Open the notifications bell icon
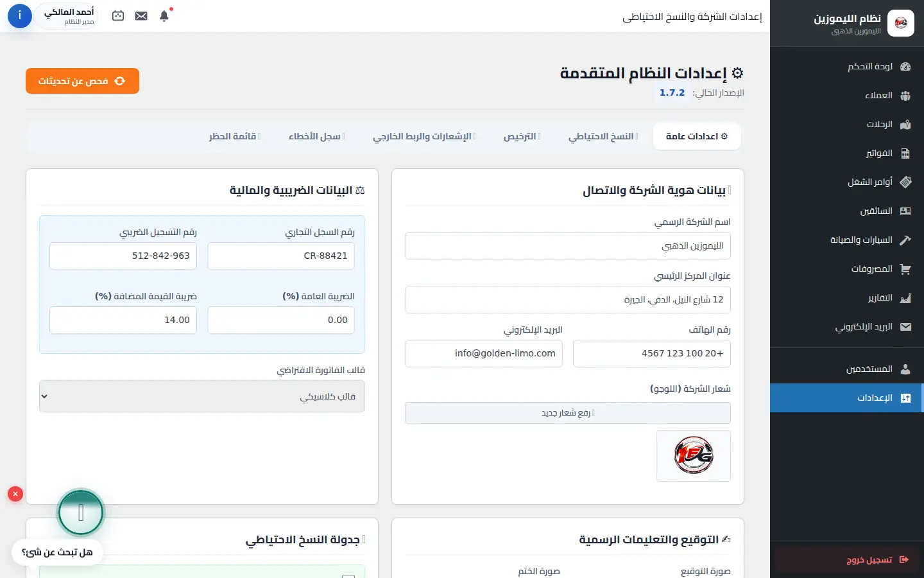 pyautogui.click(x=164, y=16)
